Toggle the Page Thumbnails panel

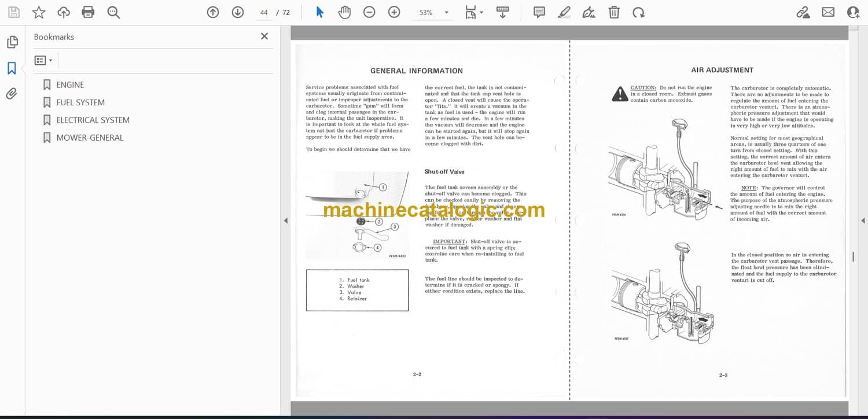click(x=12, y=42)
